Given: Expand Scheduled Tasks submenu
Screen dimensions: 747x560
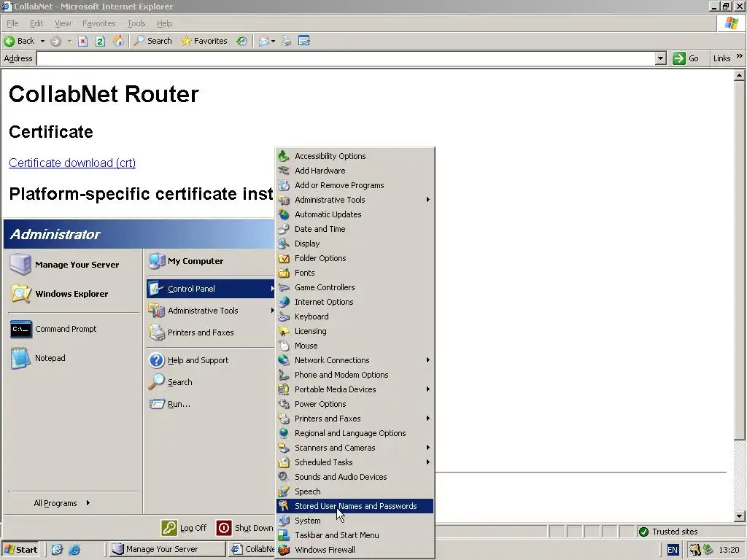Looking at the screenshot, I should [x=355, y=462].
